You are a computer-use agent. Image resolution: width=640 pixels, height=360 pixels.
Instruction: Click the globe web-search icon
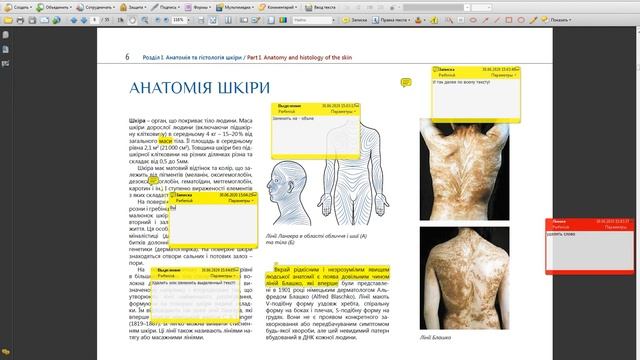pos(56,20)
